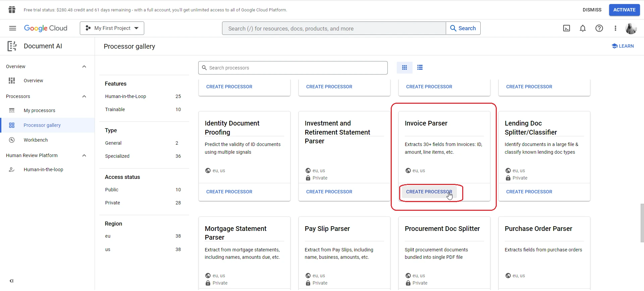Collapse the left navigation panel arrow

click(x=11, y=281)
